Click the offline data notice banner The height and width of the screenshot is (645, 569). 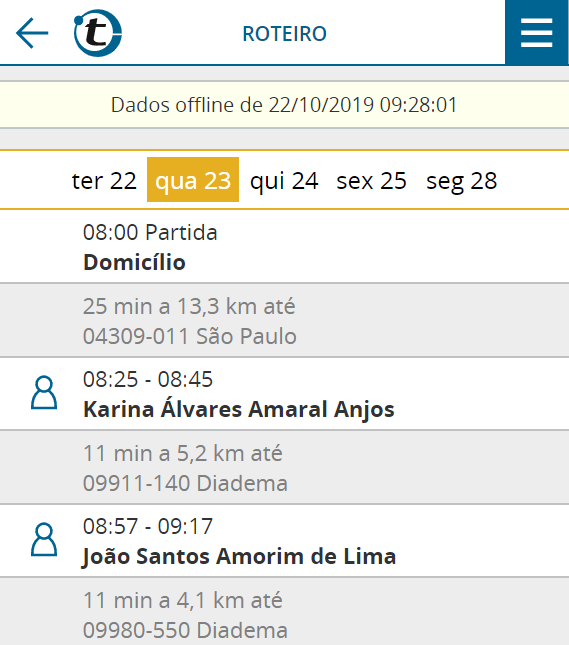click(284, 104)
